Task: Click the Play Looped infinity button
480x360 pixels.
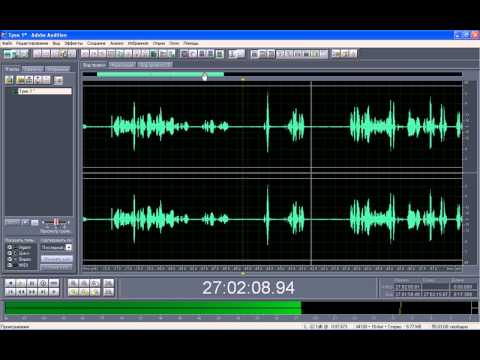Action: pos(54,283)
